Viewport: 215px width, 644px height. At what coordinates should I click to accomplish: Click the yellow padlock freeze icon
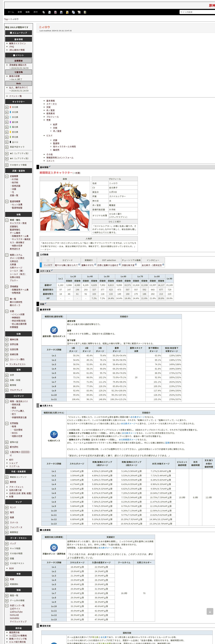[x=67, y=12]
